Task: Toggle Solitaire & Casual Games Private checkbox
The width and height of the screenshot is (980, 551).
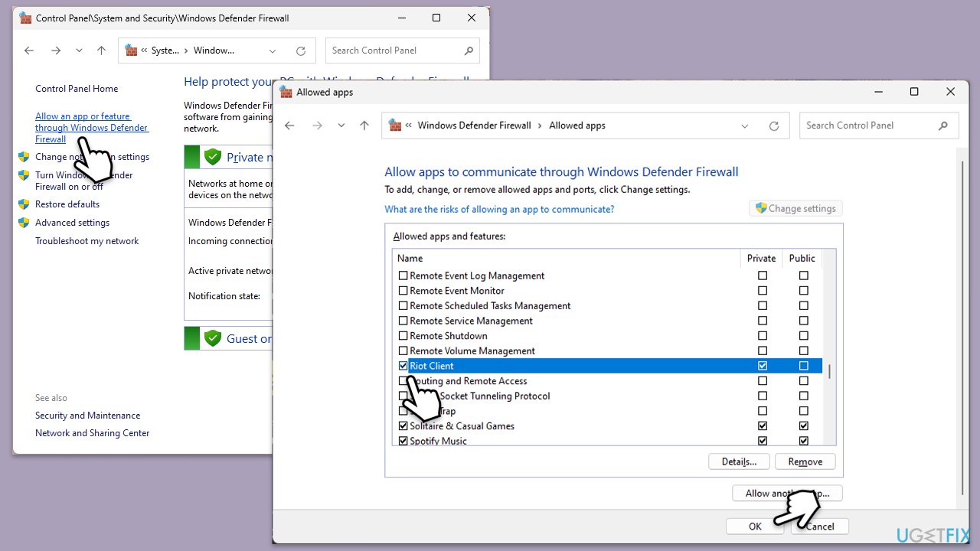Action: coord(762,425)
